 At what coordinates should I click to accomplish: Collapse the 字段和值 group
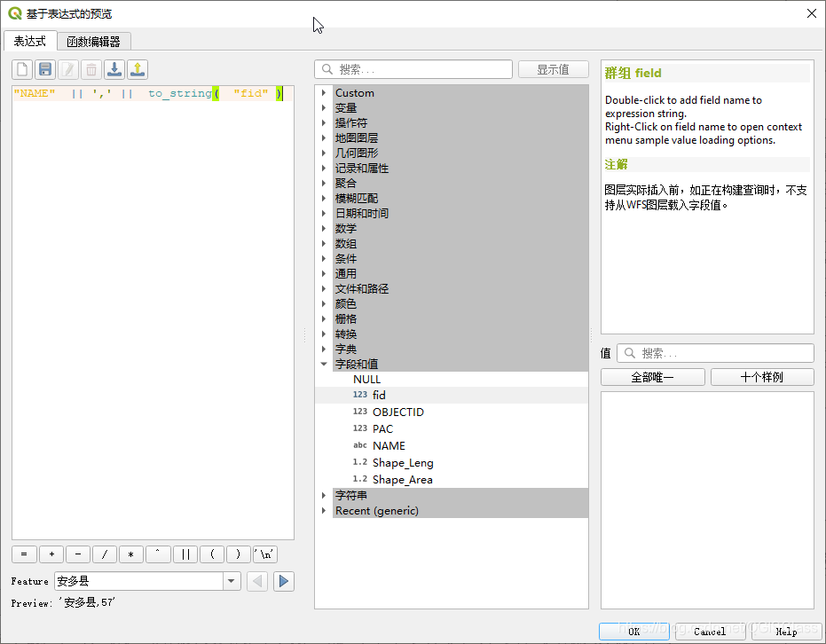(x=324, y=364)
